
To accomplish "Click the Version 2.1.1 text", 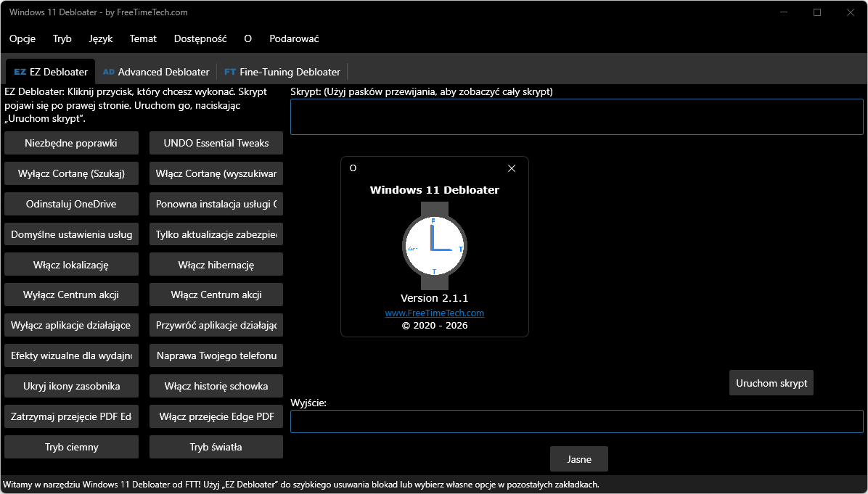I will pyautogui.click(x=435, y=298).
